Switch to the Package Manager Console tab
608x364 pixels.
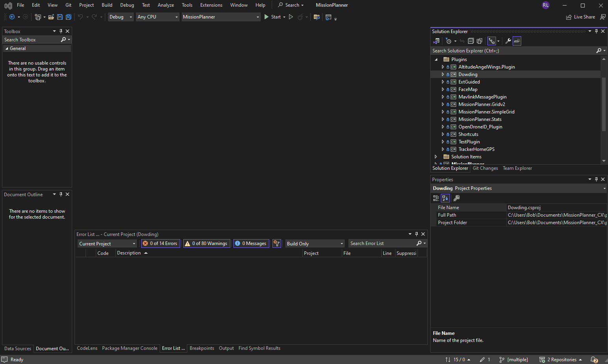tap(130, 348)
